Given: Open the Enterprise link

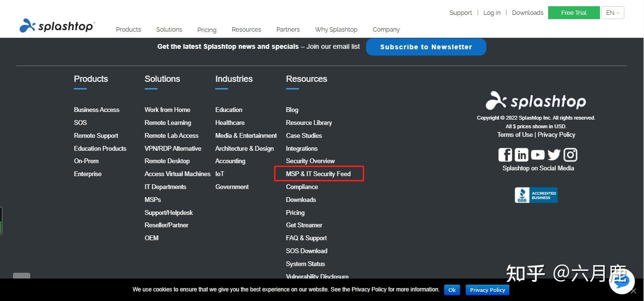Looking at the screenshot, I should point(88,174).
